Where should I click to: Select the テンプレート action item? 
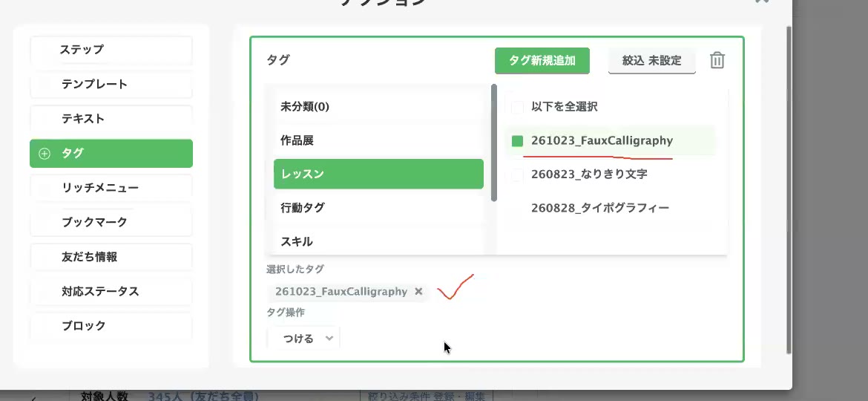click(111, 85)
